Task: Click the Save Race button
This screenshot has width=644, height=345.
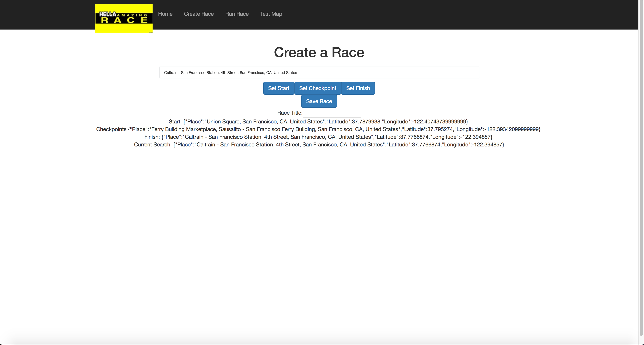Action: click(319, 101)
